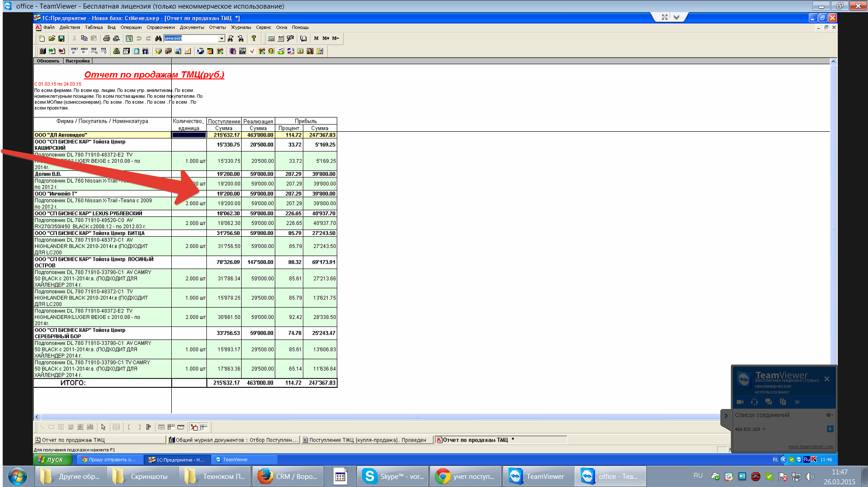Expand the search field dropdown arrow
Viewport: 868px width, 487px height.
tap(221, 39)
